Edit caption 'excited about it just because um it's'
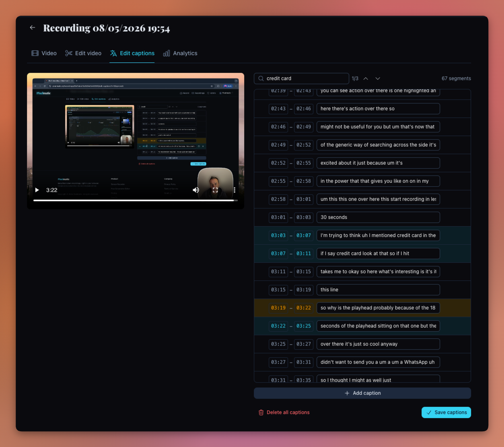The height and width of the screenshot is (447, 504). [378, 163]
